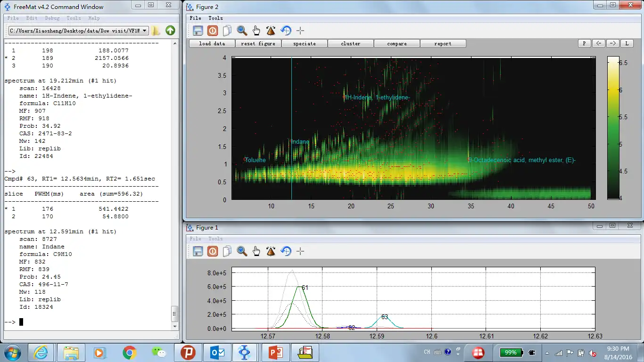Open File menu in Figure 2

tap(195, 18)
